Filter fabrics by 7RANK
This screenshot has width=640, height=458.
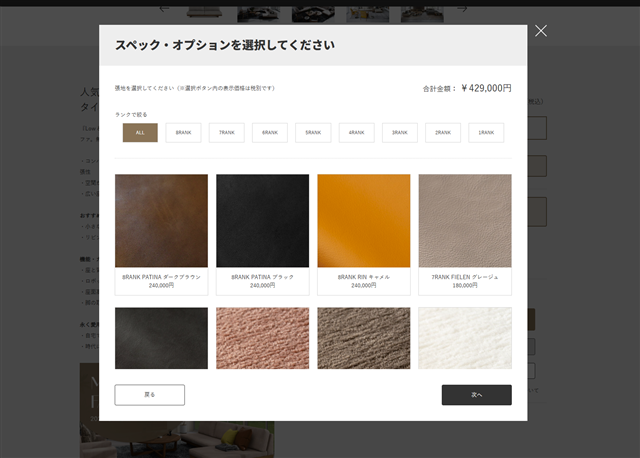click(x=227, y=132)
